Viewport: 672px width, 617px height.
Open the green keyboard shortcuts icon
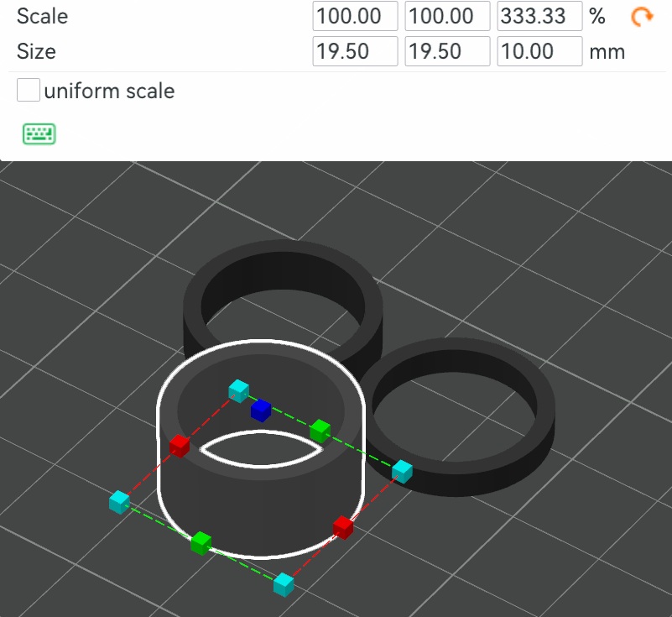pyautogui.click(x=39, y=133)
